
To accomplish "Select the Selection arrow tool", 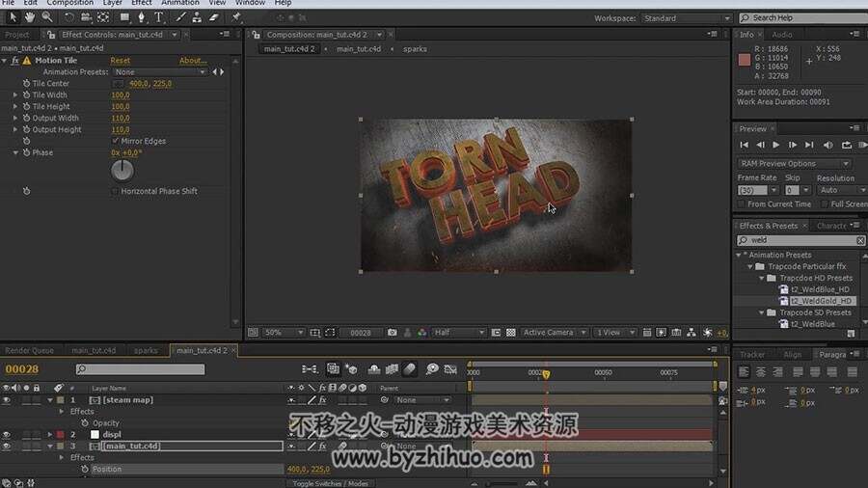I will (13, 17).
